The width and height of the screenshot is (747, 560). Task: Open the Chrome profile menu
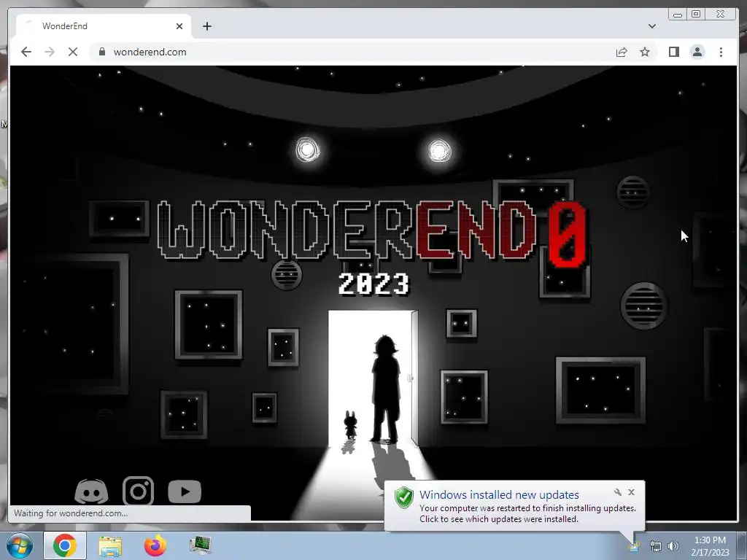697,52
